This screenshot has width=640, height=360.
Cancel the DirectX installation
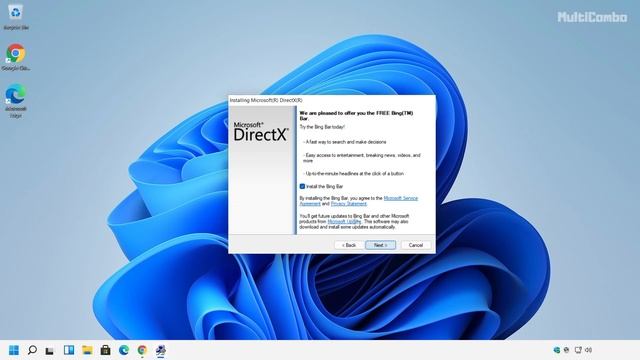416,245
